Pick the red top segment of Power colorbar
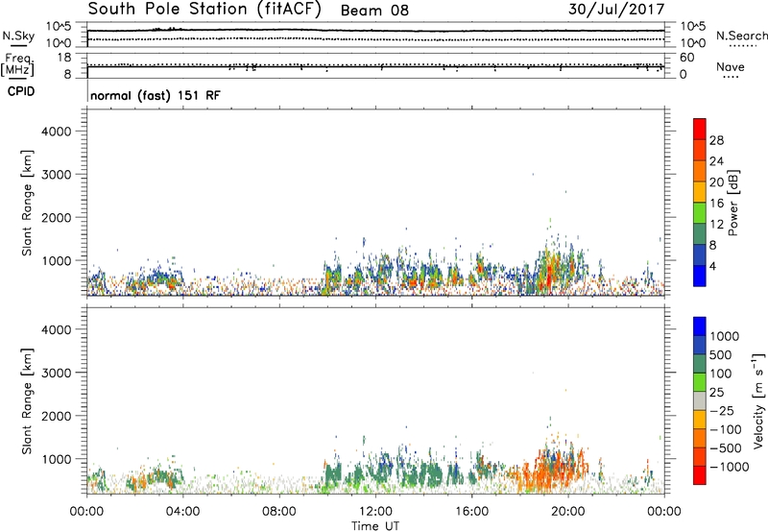 (x=700, y=129)
